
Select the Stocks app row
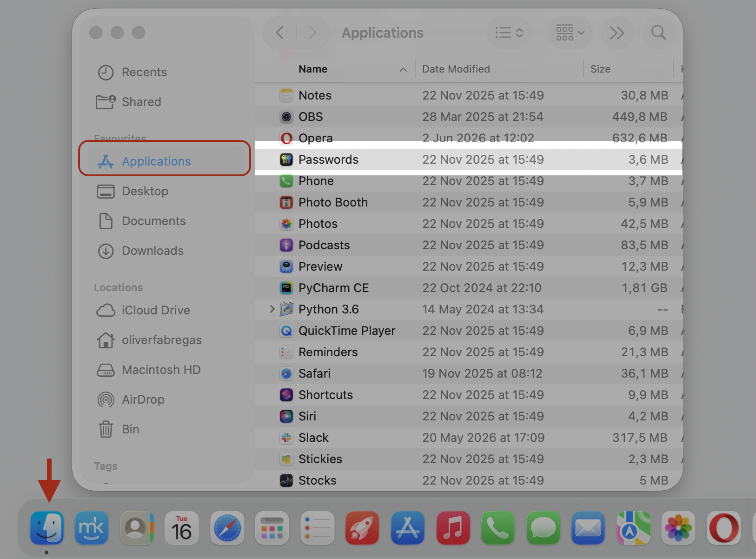[469, 480]
